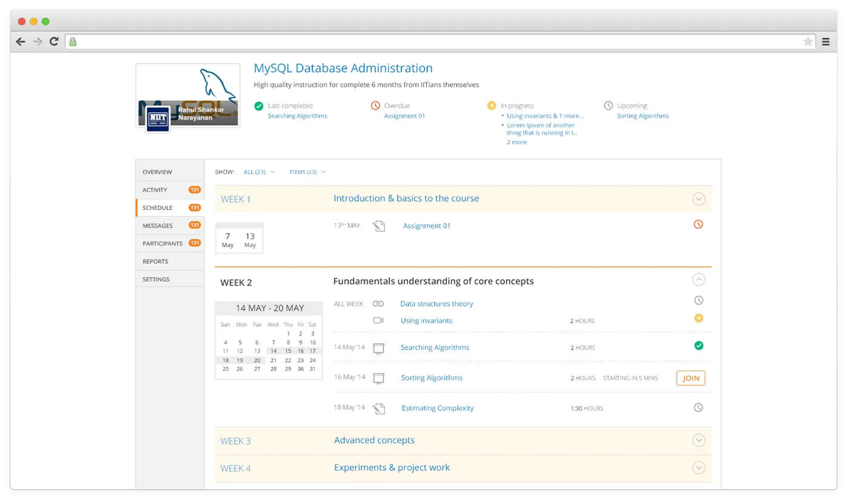This screenshot has width=849, height=504.
Task: Open Searching Algorithms in Week 2 schedule
Action: pos(435,348)
